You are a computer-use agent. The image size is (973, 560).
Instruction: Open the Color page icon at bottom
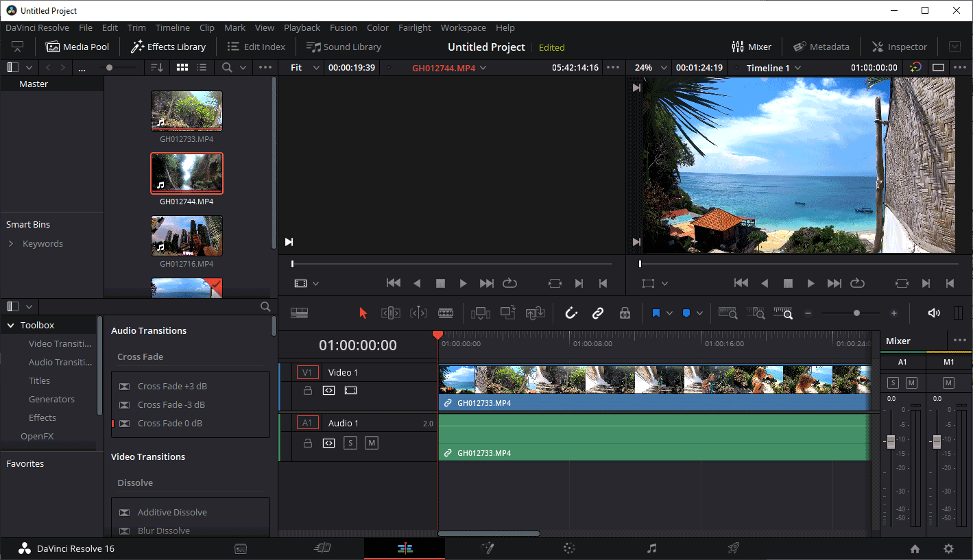click(569, 548)
